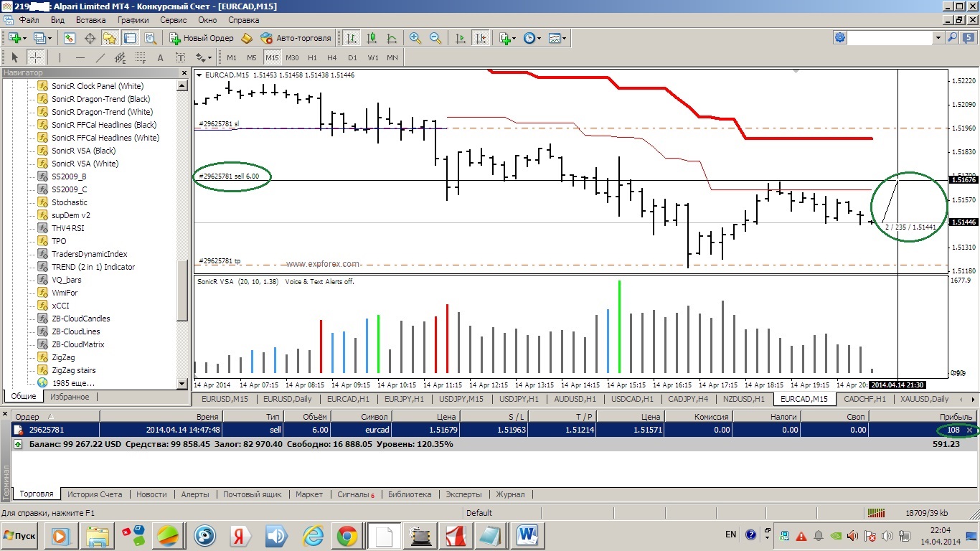980x551 pixels.
Task: Zoom in on the chart
Action: [415, 38]
